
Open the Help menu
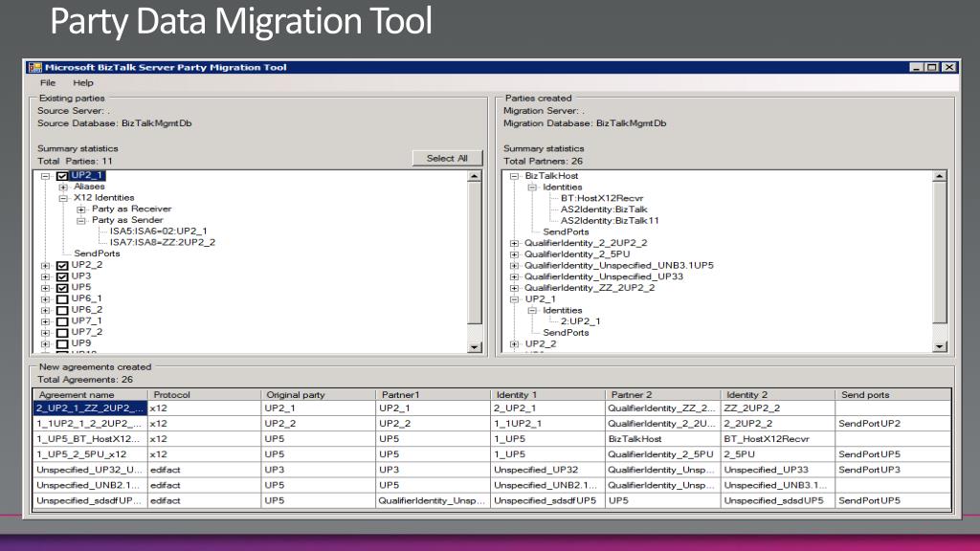click(82, 82)
